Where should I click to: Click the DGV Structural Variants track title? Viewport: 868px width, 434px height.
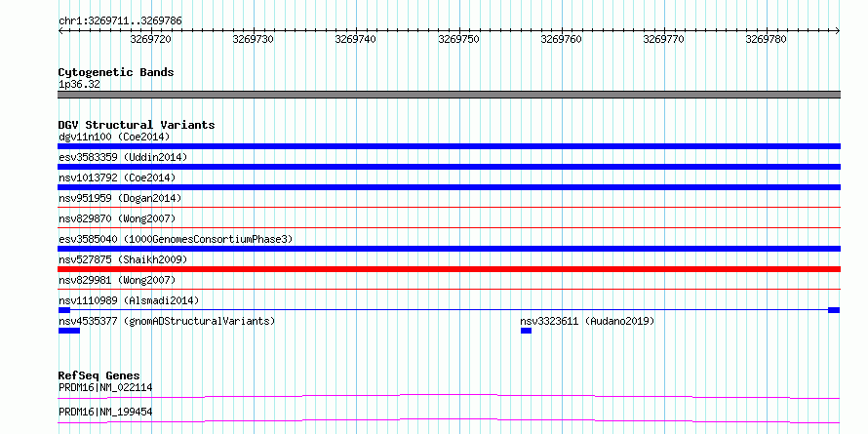(x=137, y=125)
